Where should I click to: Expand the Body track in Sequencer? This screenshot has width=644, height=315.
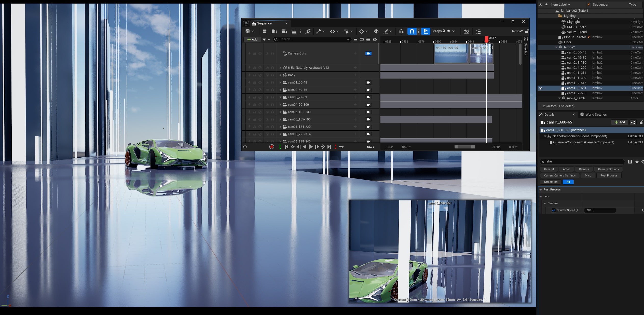[280, 75]
